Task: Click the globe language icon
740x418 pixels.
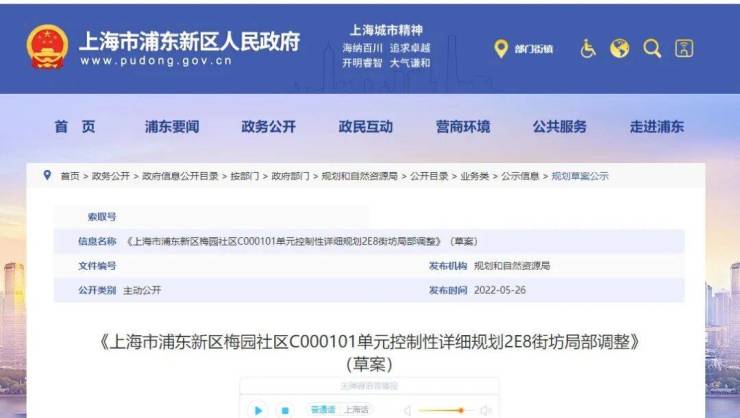Action: pyautogui.click(x=619, y=48)
